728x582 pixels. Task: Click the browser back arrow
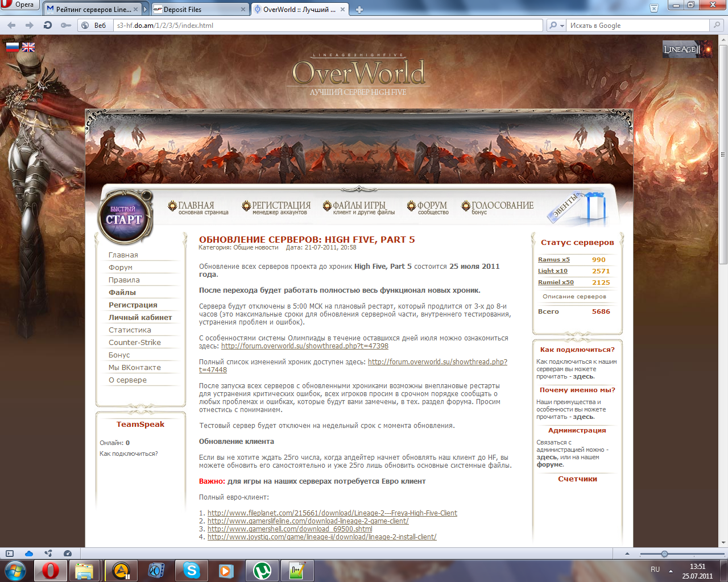(11, 26)
